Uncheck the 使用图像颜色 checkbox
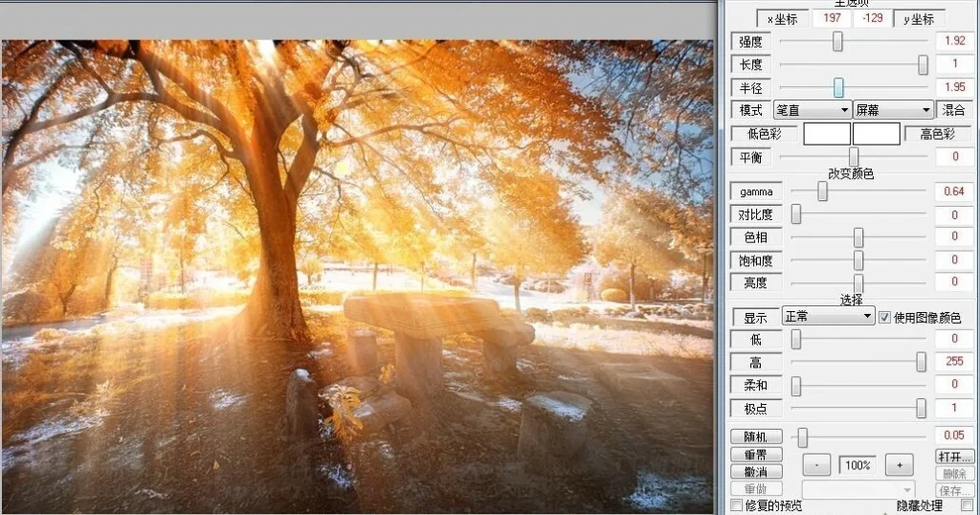This screenshot has height=515, width=980. pyautogui.click(x=884, y=317)
